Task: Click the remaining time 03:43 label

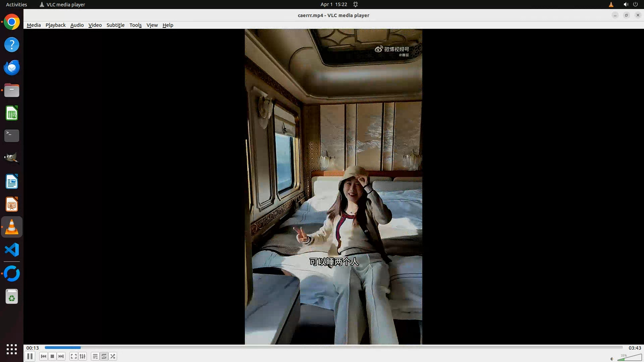Action: pos(635,348)
